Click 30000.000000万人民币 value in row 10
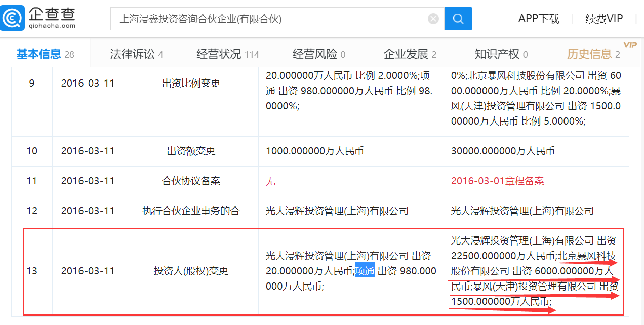This screenshot has height=325, width=644. (x=503, y=151)
